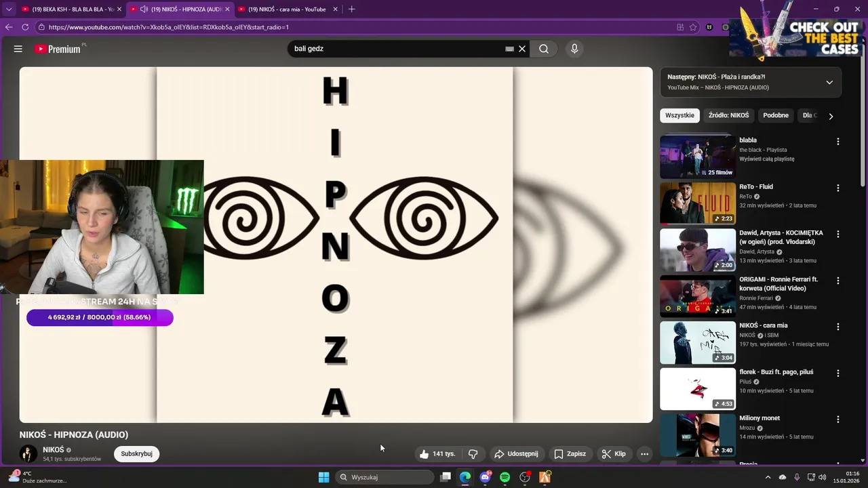Open more actions three-dot button under video
This screenshot has height=488, width=868.
(645, 454)
